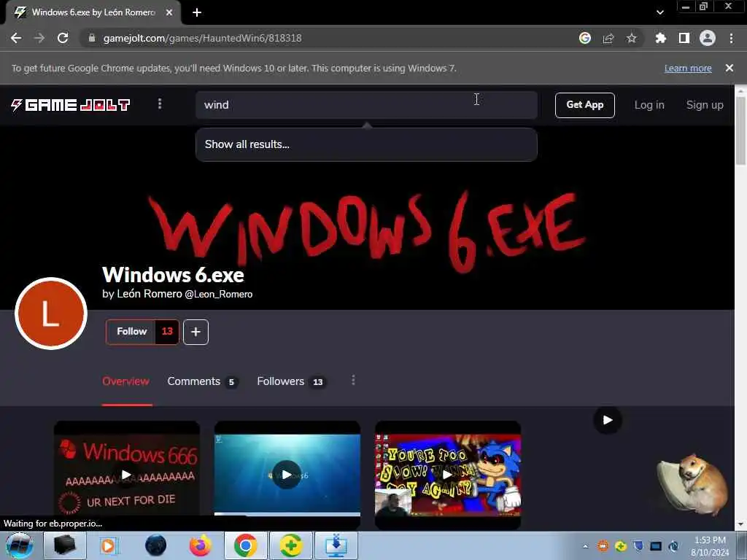
Task: Click the hamster sticker mascot
Action: (x=692, y=484)
